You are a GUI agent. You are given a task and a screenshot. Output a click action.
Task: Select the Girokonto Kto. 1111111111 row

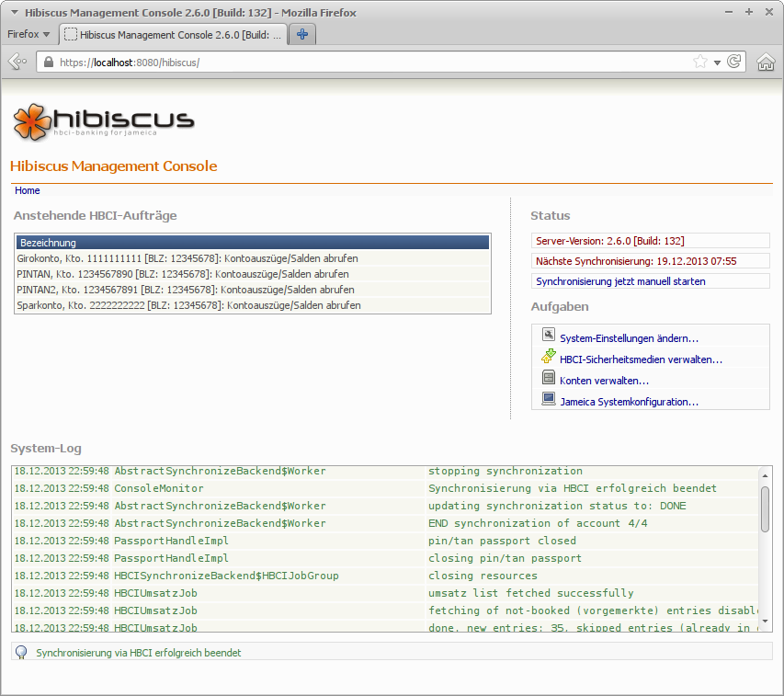pyautogui.click(x=253, y=258)
